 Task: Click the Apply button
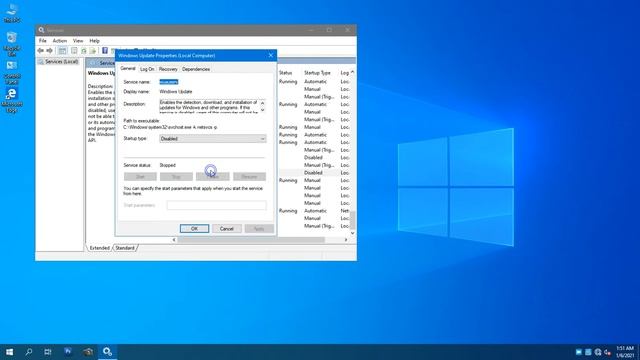pyautogui.click(x=259, y=229)
